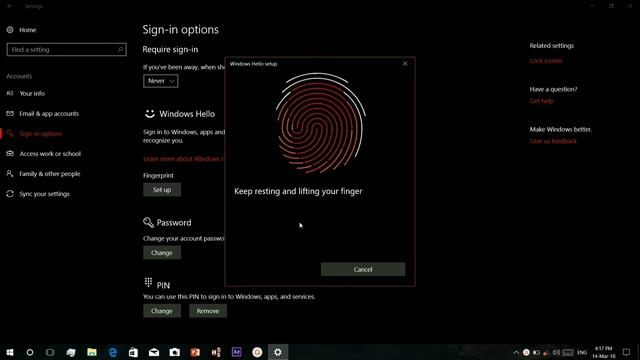640x360 pixels.
Task: Click Remove PIN button
Action: coord(208,311)
